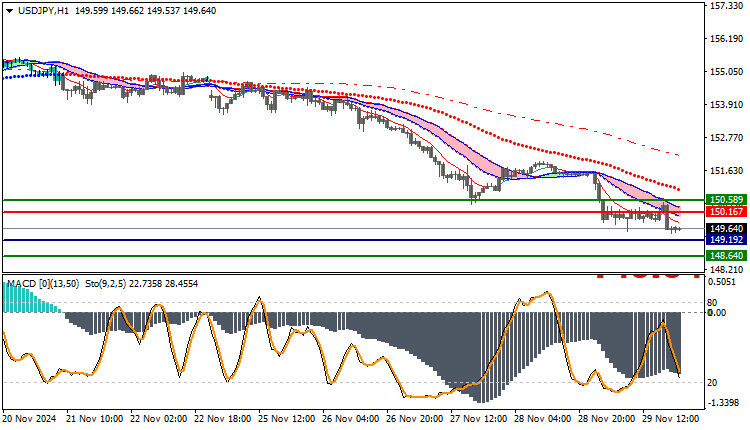Select the 22 Nov 02:00 time axis label
Viewport: 750px width, 430px height.
coord(159,419)
